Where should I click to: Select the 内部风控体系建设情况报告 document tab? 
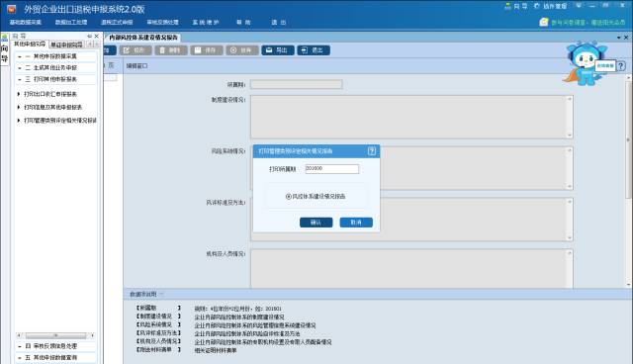(142, 38)
